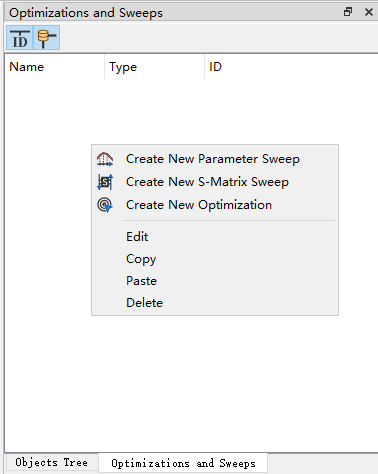The image size is (378, 474).
Task: Sort by the Name column header
Action: [54, 67]
